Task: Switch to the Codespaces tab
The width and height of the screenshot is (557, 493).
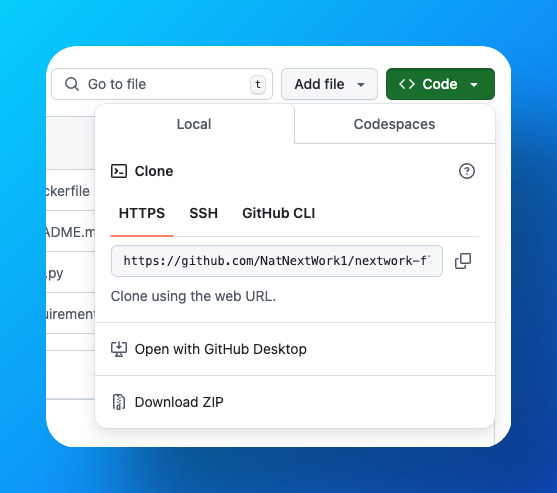Action: 394,124
